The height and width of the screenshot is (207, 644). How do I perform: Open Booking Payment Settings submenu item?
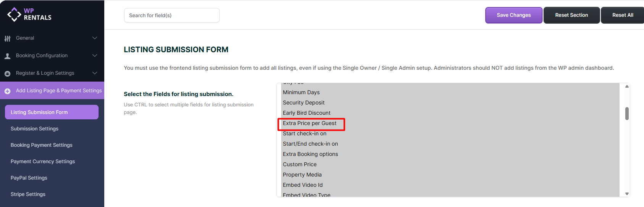point(41,145)
